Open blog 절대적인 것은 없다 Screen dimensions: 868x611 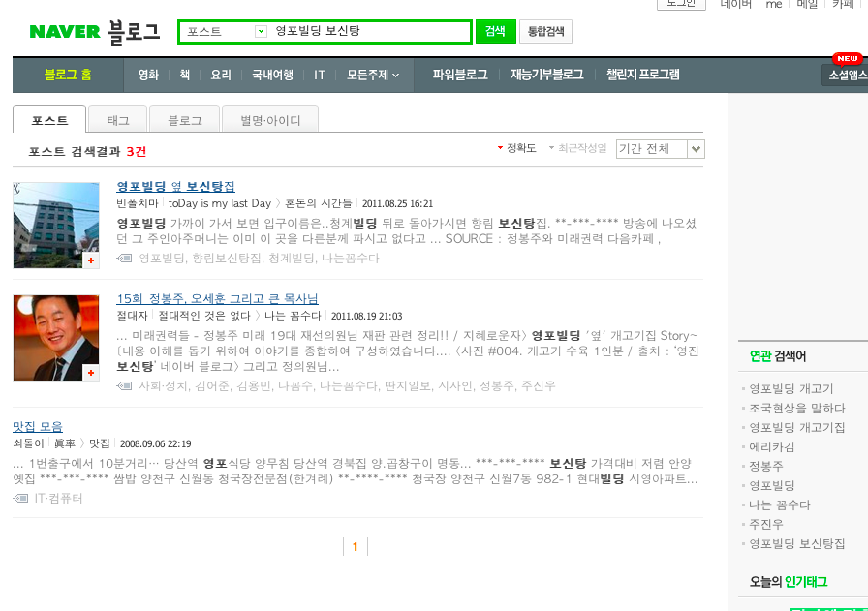pos(204,316)
